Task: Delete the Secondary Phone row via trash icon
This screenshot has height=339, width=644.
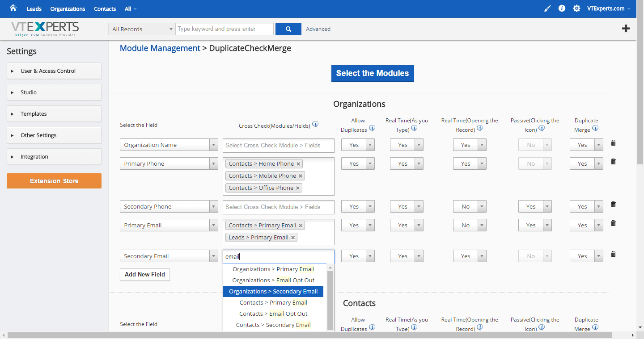Action: pos(613,205)
